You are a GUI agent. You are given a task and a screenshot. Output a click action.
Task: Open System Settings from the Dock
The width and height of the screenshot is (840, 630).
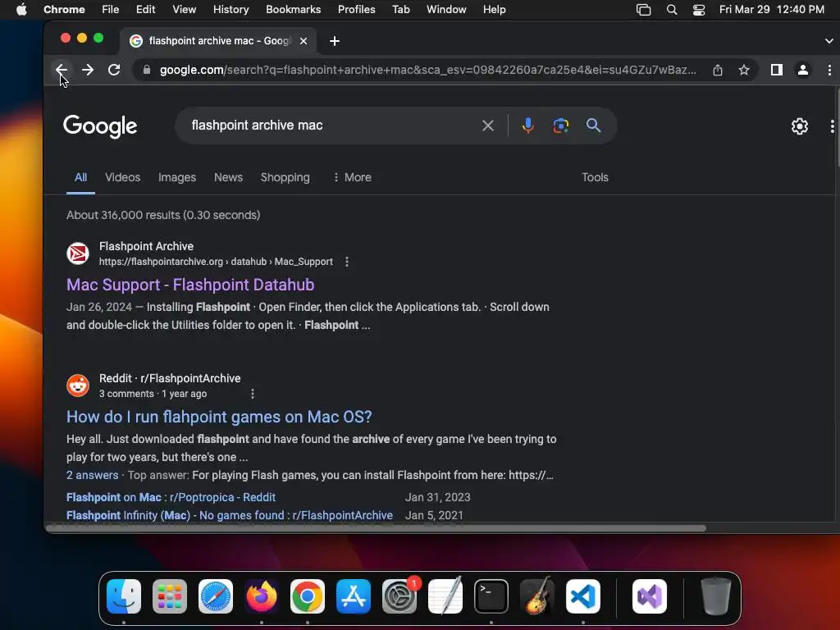tap(399, 596)
